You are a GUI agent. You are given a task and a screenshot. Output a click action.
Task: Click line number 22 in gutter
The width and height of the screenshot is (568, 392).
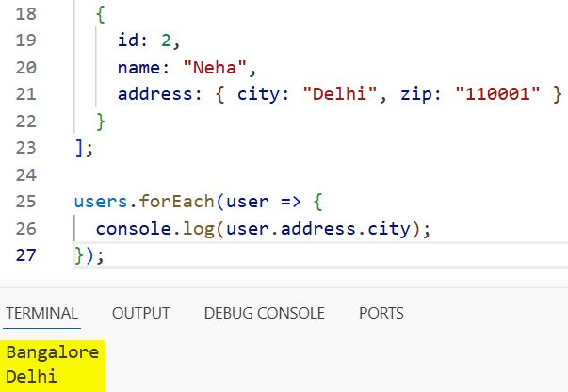coord(26,122)
